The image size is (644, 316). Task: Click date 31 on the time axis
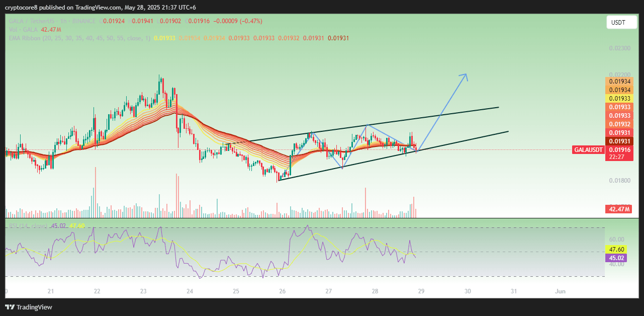tap(514, 291)
